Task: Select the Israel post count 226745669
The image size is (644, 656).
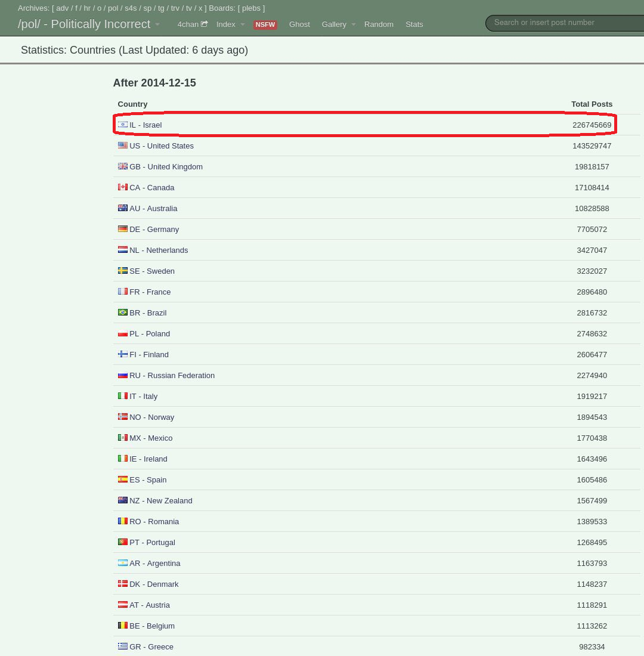Action: [x=592, y=125]
